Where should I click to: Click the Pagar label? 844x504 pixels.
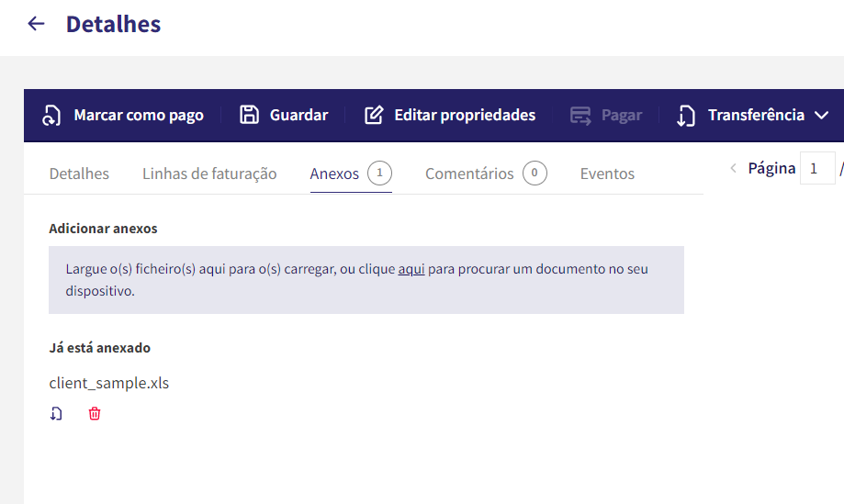tap(622, 115)
